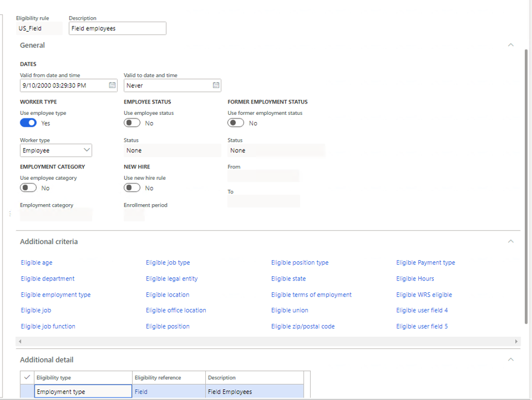The width and height of the screenshot is (532, 400).
Task: Open the Eligible department criteria
Action: [48, 279]
